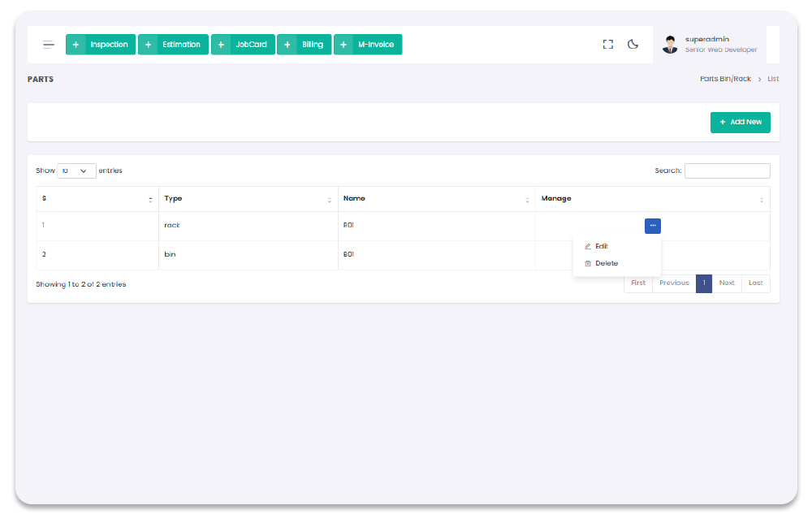This screenshot has width=812, height=514.
Task: Open the three-dots manage button for rack
Action: pyautogui.click(x=652, y=226)
